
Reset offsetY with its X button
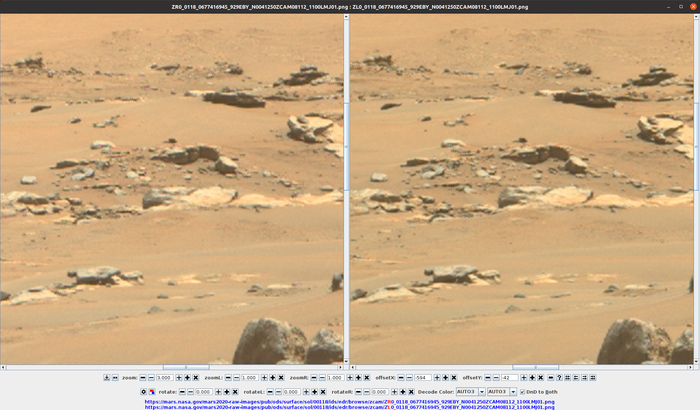click(541, 378)
